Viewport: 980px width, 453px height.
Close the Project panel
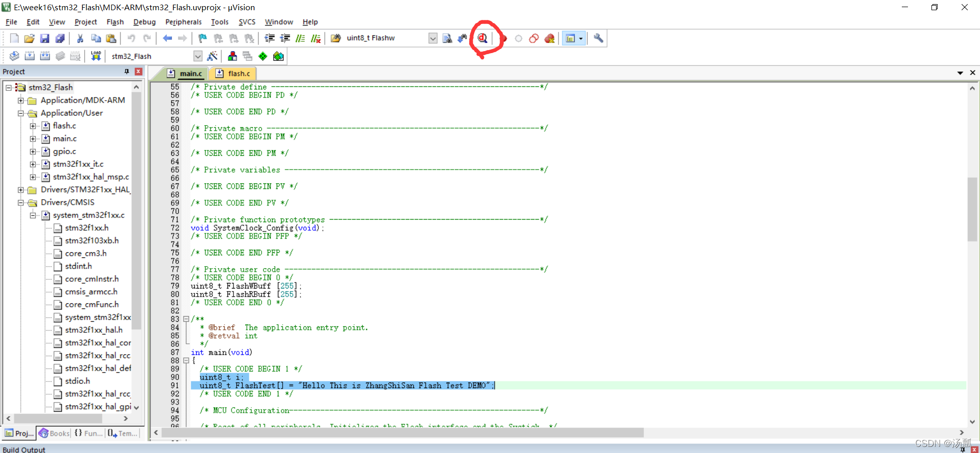[x=138, y=71]
